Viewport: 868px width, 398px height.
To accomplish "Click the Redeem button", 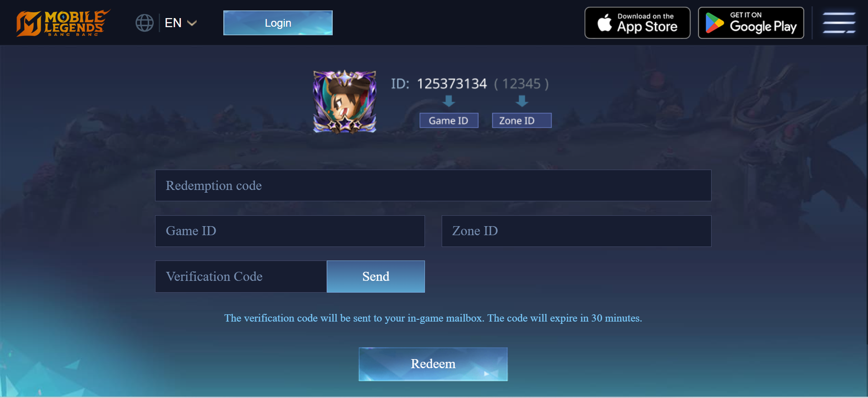I will pos(433,364).
